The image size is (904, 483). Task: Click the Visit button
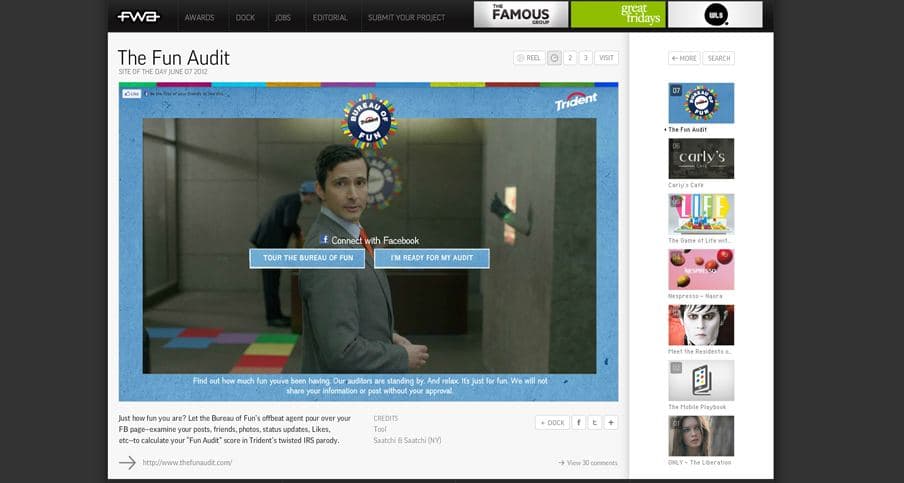tap(607, 58)
